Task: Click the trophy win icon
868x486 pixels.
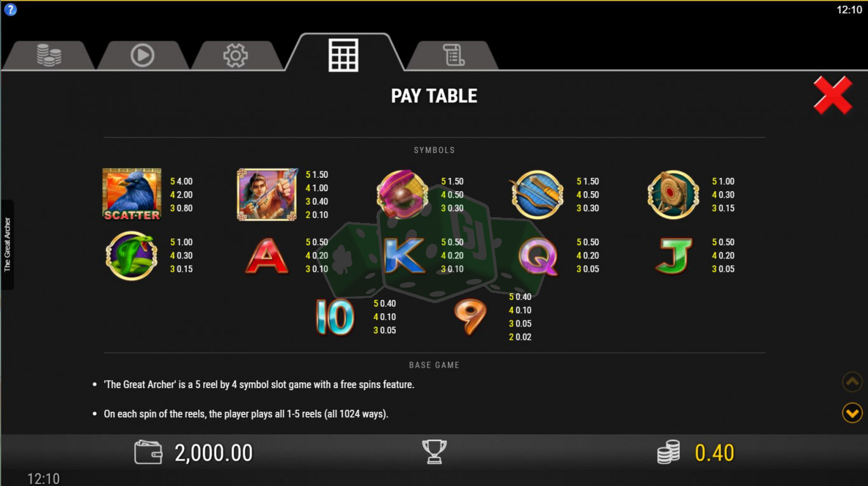Action: (435, 452)
